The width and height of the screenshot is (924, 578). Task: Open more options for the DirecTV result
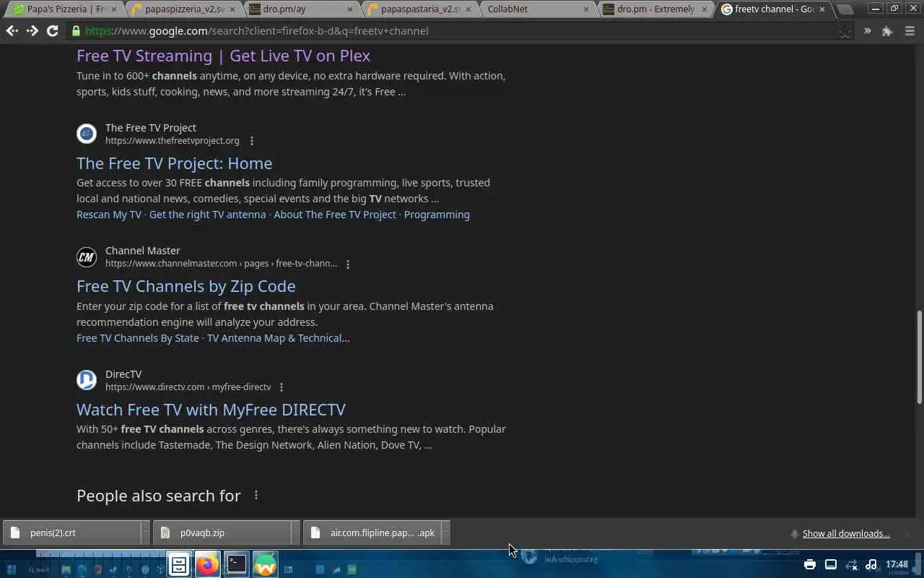pyautogui.click(x=282, y=387)
